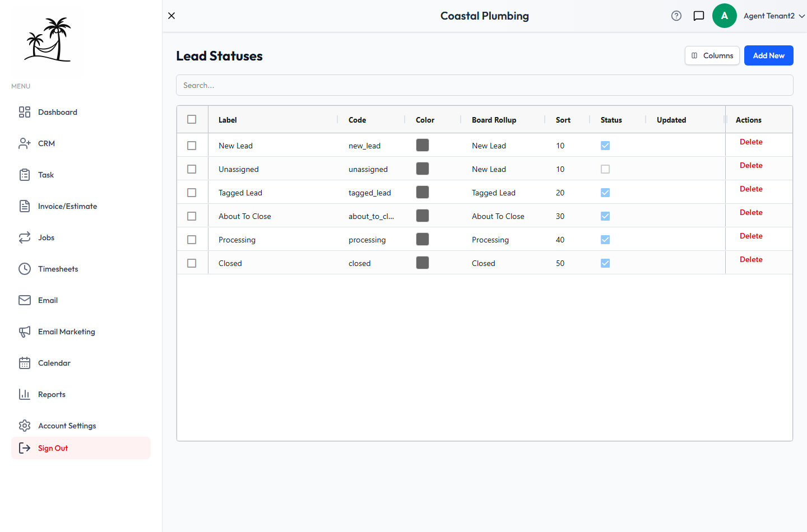The height and width of the screenshot is (532, 807).
Task: Disable the Closed status checkbox
Action: coord(605,263)
